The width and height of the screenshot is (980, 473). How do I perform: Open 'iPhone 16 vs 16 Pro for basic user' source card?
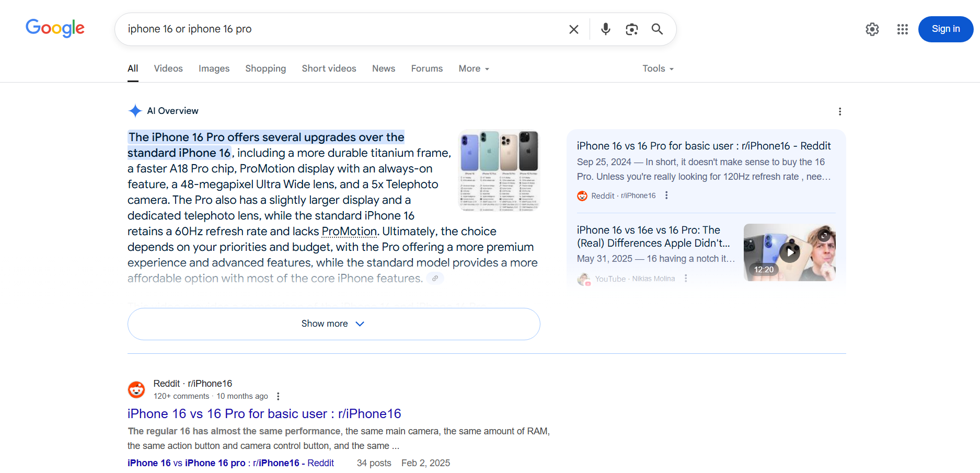(704, 146)
